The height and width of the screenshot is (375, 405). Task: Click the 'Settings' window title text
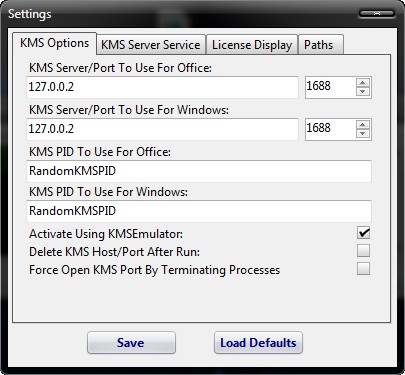pos(30,14)
